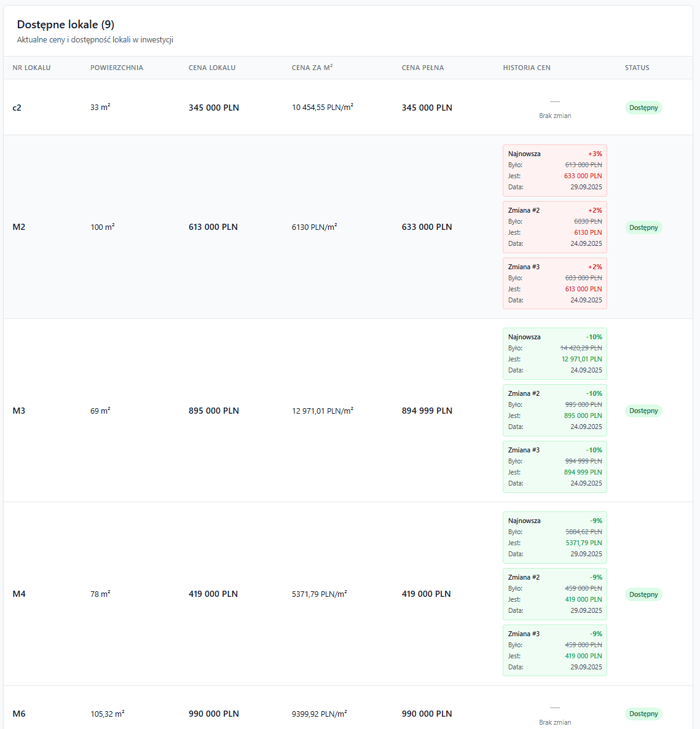Viewport: 700px width, 729px height.
Task: Click the NR LOKALU column header
Action: (31, 68)
